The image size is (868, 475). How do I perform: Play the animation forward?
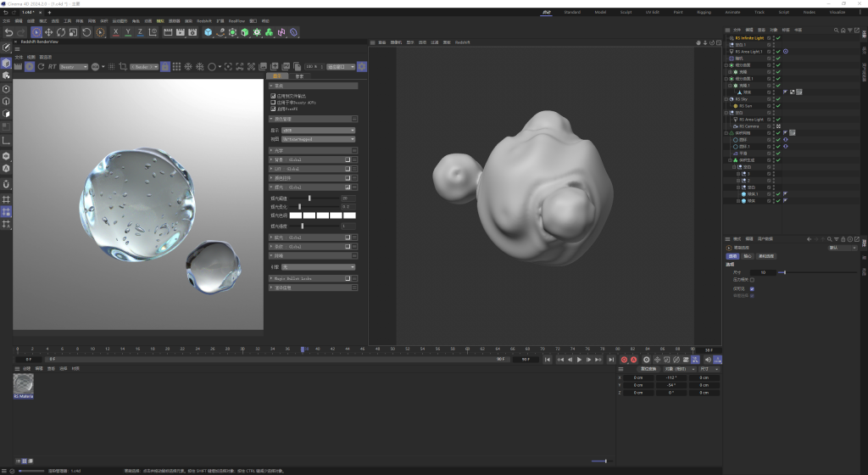tap(579, 360)
